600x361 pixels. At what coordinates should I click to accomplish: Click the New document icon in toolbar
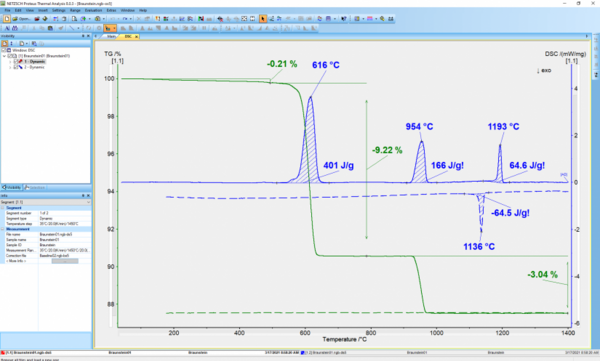click(7, 19)
